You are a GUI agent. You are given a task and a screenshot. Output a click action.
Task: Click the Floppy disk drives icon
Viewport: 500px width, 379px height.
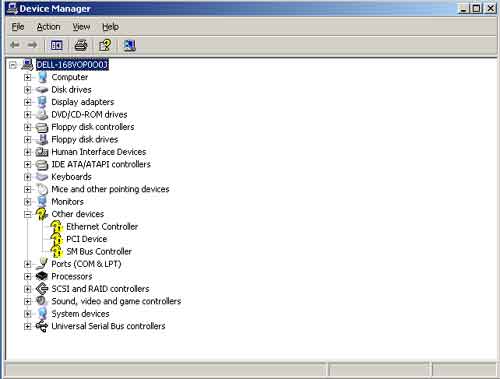pyautogui.click(x=42, y=139)
